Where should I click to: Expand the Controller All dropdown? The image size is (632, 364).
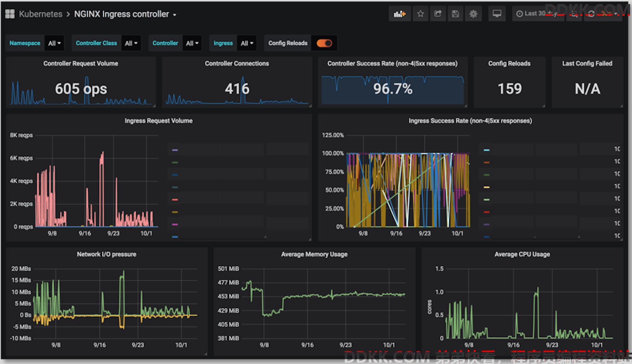pos(192,43)
